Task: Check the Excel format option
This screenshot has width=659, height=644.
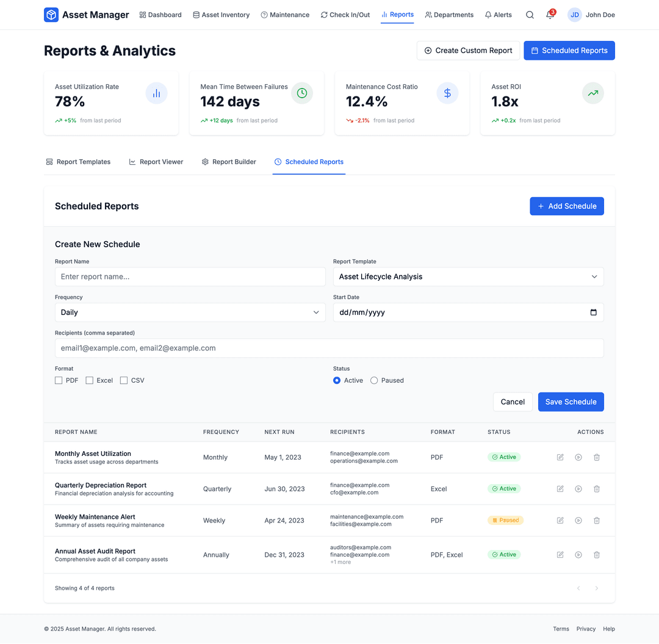Action: pos(88,380)
